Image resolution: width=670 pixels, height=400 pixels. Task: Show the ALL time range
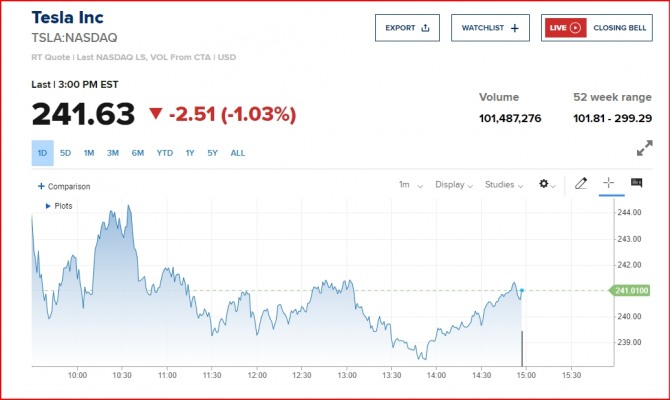tap(238, 153)
